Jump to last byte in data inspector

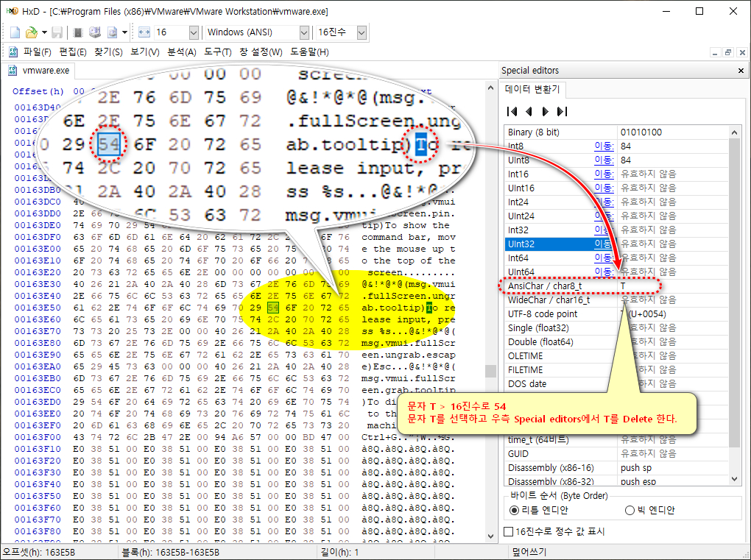(562, 112)
